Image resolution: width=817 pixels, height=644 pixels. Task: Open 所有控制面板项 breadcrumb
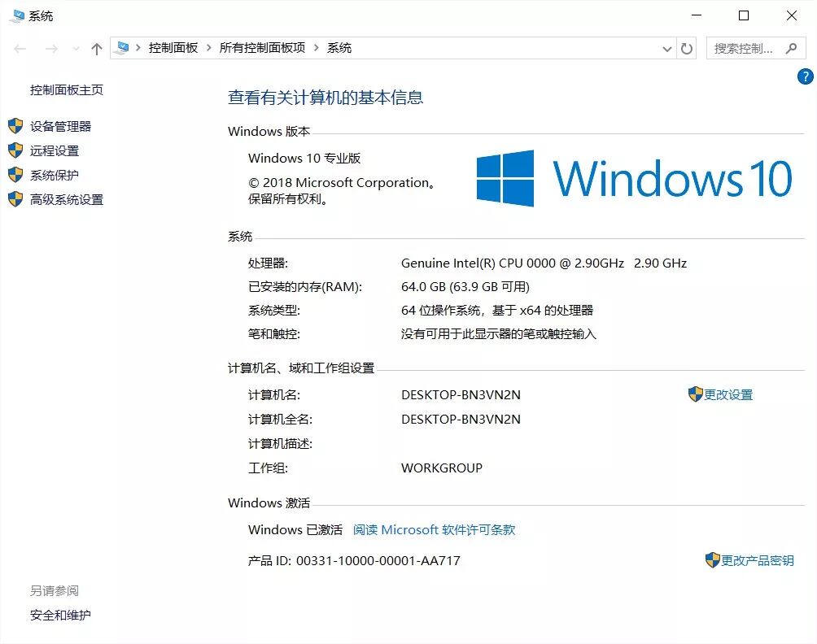[x=262, y=48]
